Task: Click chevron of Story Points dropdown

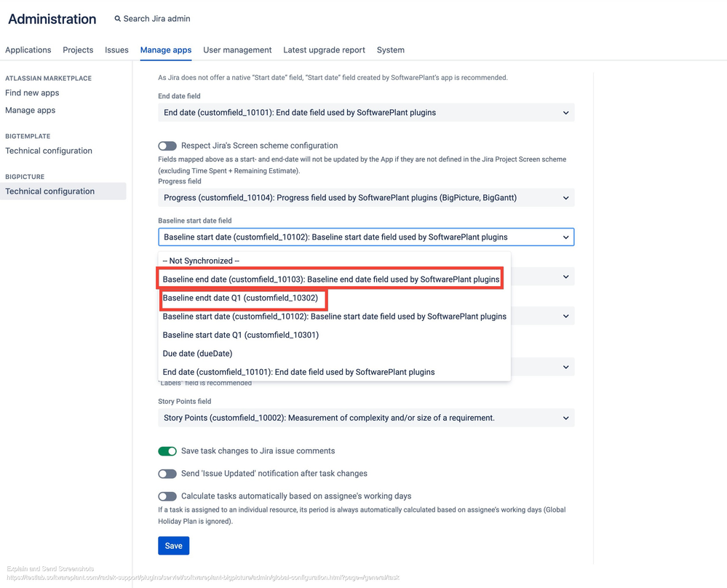Action: click(x=565, y=418)
